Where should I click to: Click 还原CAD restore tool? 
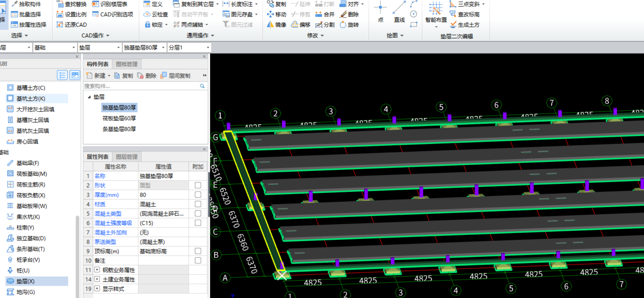point(72,25)
